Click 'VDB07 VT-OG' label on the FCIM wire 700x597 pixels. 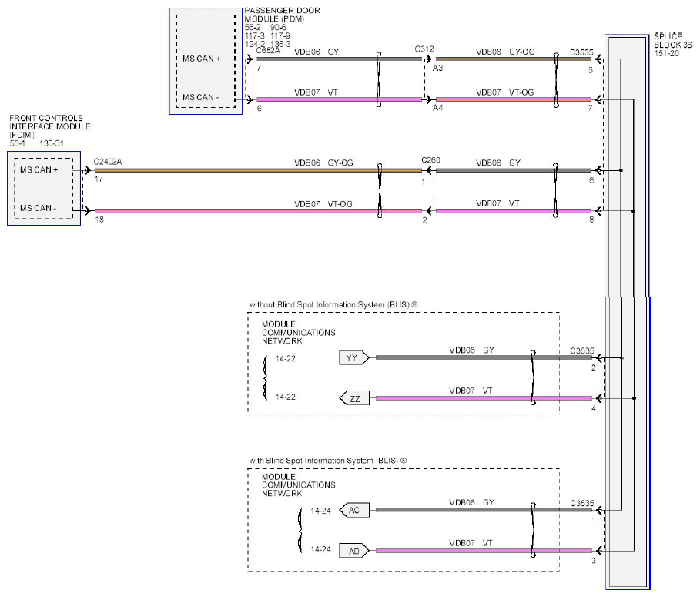[x=323, y=204]
